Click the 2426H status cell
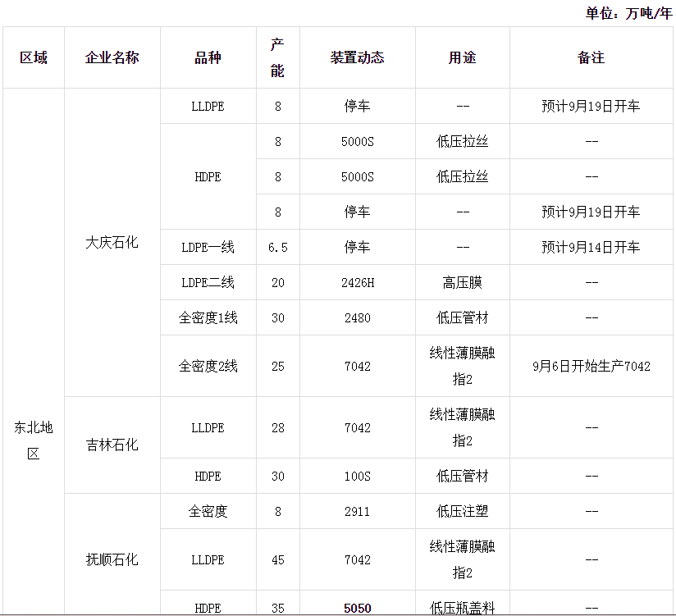This screenshot has width=676, height=616. coord(358,283)
